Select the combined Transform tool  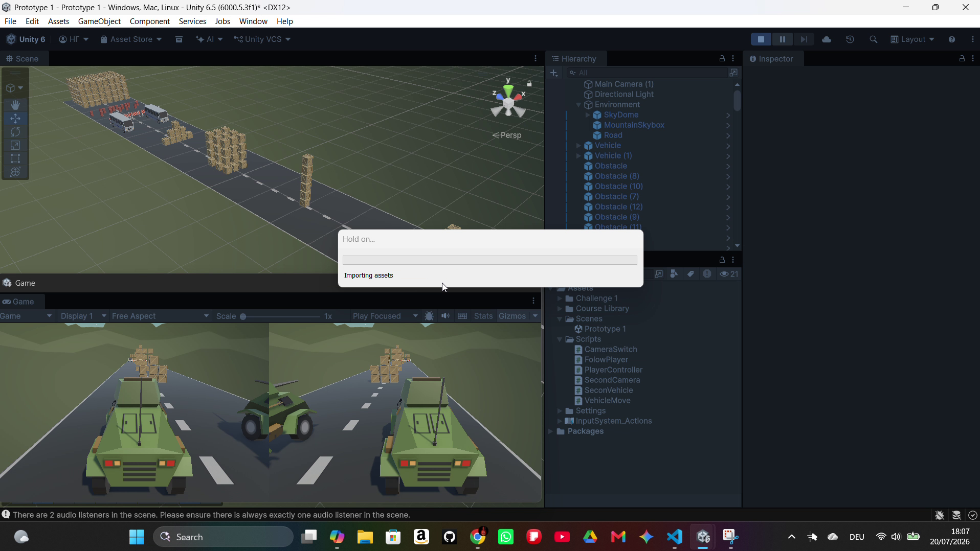15,172
